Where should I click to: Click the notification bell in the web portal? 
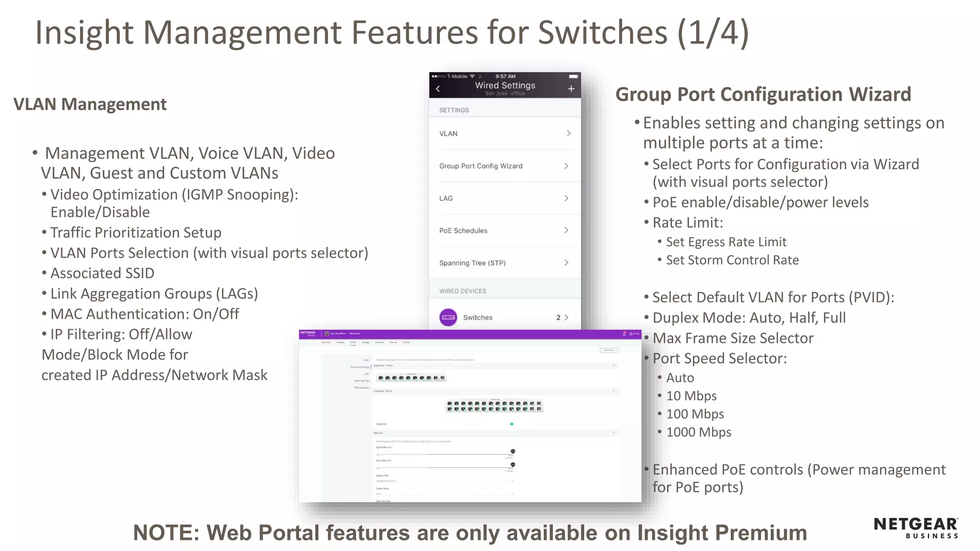pyautogui.click(x=624, y=333)
